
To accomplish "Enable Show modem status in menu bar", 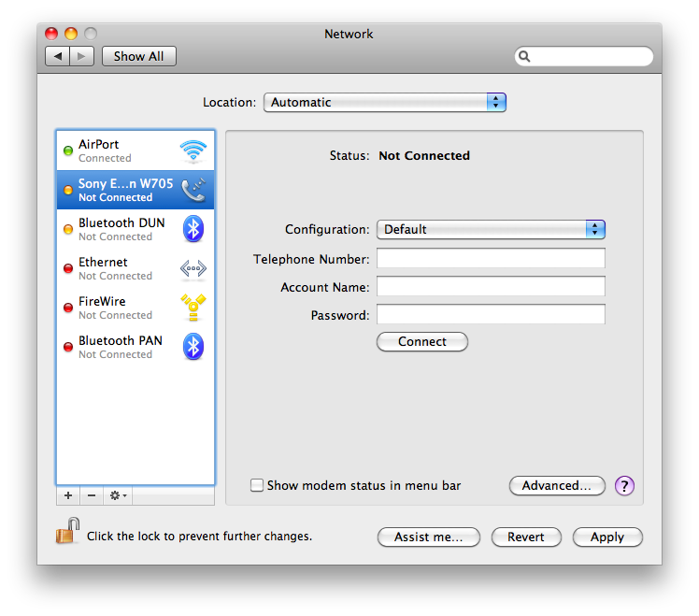I will coord(257,485).
